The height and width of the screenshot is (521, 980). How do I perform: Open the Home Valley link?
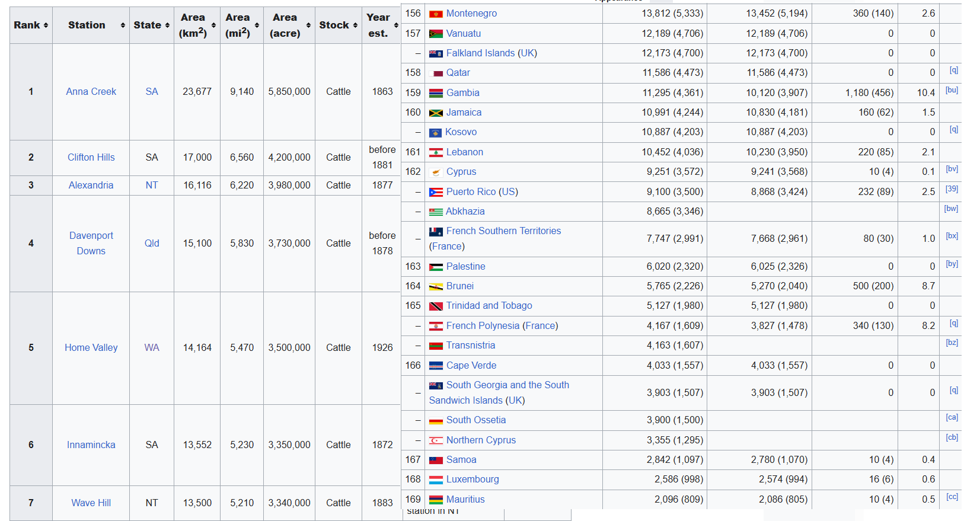pos(91,347)
